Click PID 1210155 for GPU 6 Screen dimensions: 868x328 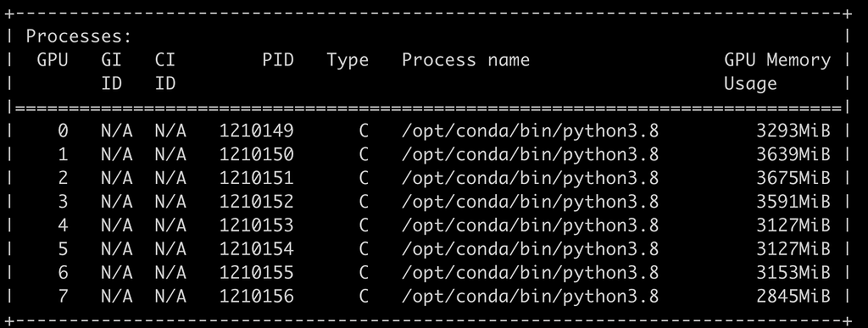(x=256, y=273)
